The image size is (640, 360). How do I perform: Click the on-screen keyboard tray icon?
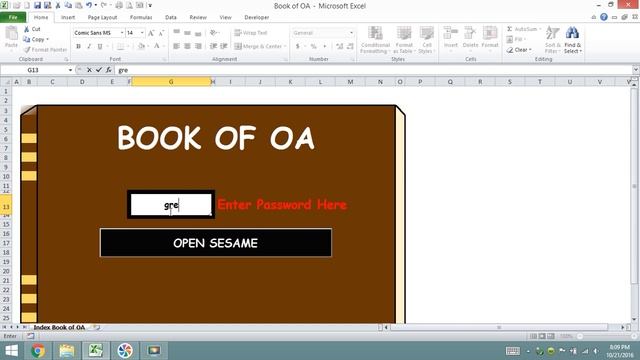[x=513, y=351]
